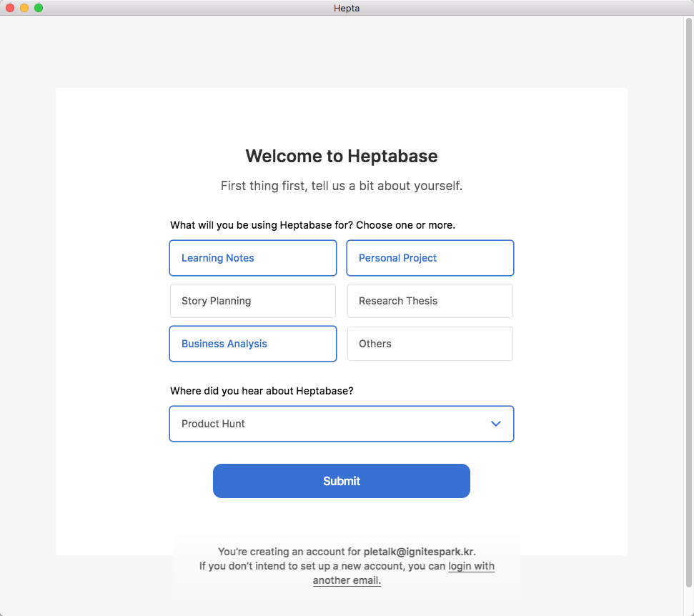Select the Others option

[430, 344]
